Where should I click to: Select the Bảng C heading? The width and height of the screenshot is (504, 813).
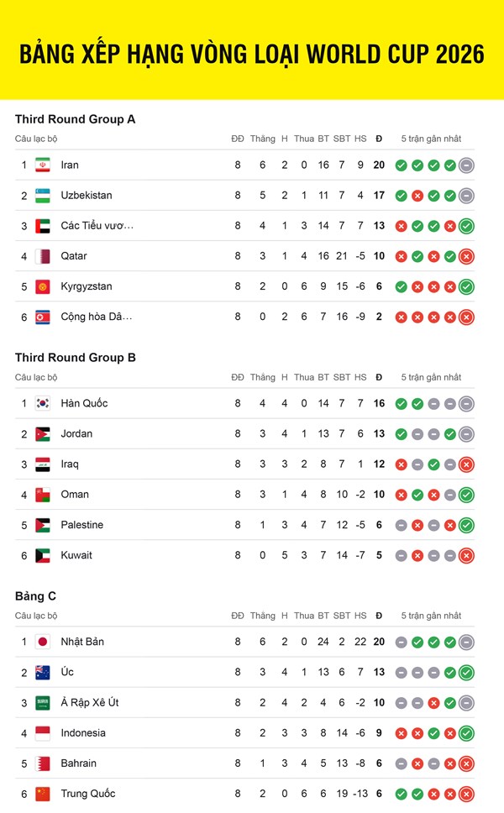[x=35, y=596]
